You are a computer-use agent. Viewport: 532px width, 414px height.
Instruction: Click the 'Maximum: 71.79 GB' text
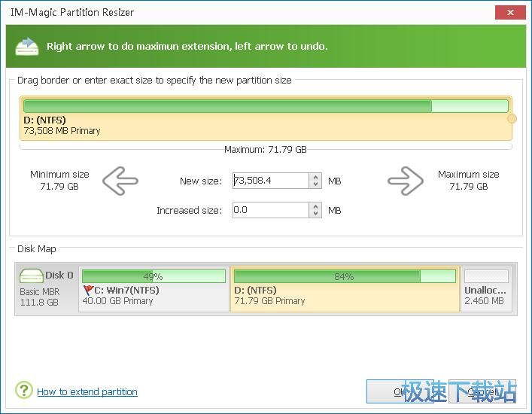(266, 150)
